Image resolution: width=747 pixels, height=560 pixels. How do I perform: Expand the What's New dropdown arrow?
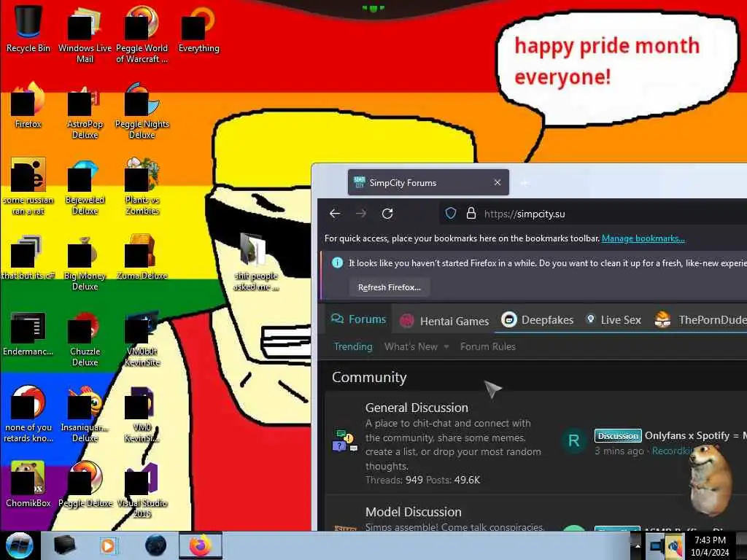(x=446, y=347)
